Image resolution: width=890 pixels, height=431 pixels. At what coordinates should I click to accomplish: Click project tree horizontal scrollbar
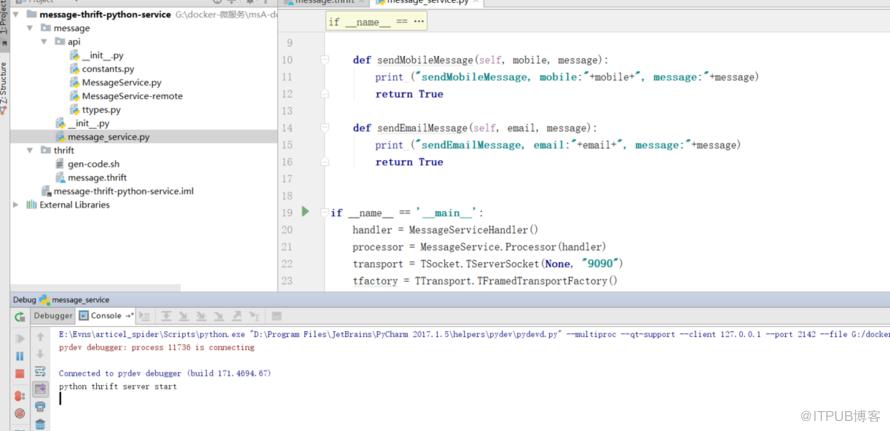click(x=95, y=288)
